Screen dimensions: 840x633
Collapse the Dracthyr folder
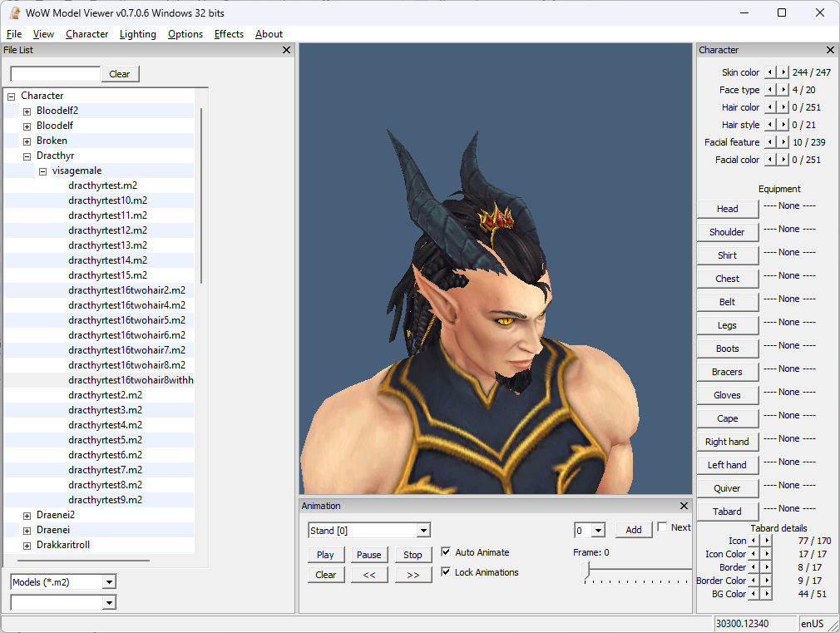pyautogui.click(x=27, y=156)
